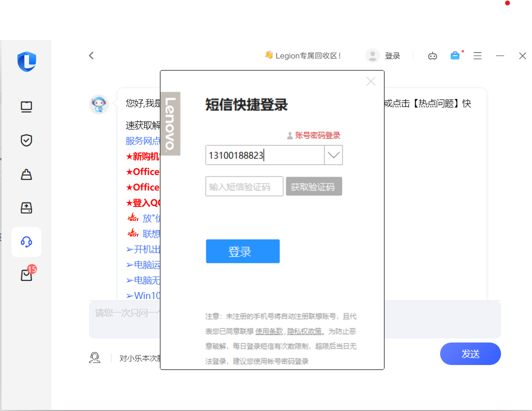The image size is (532, 411).
Task: Switch to 账号密码登录 link
Action: (318, 135)
